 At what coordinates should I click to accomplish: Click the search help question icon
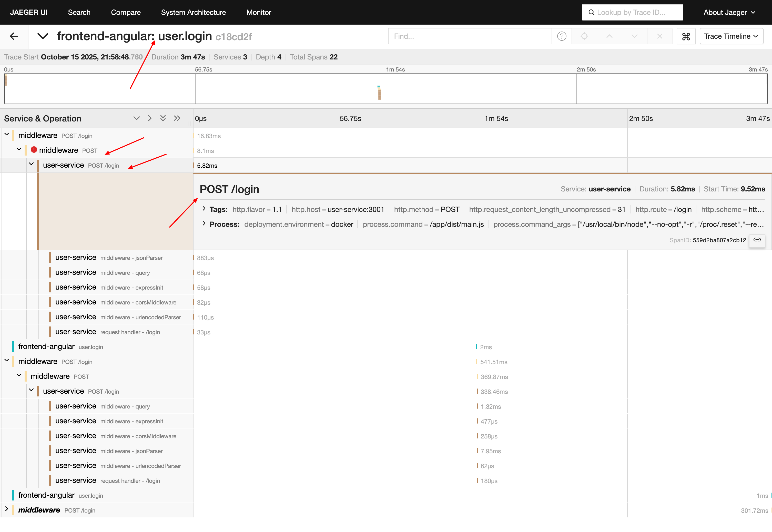coord(562,36)
